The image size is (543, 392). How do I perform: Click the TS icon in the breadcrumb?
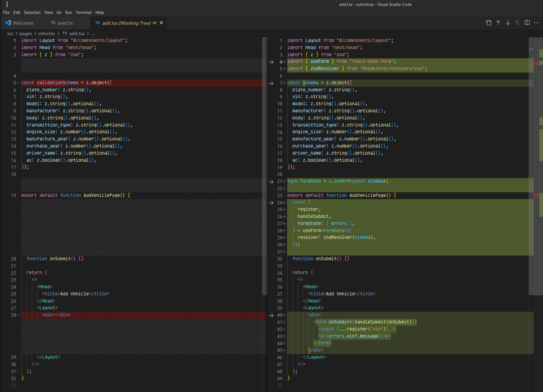(65, 33)
